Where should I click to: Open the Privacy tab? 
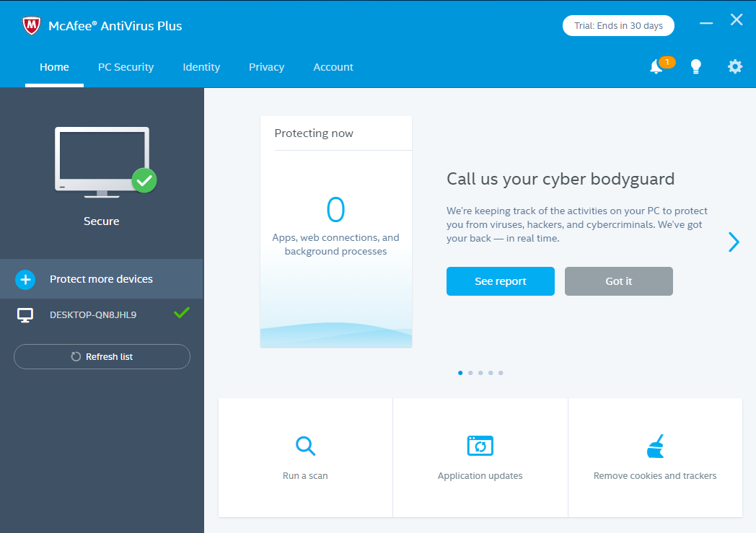click(x=267, y=68)
